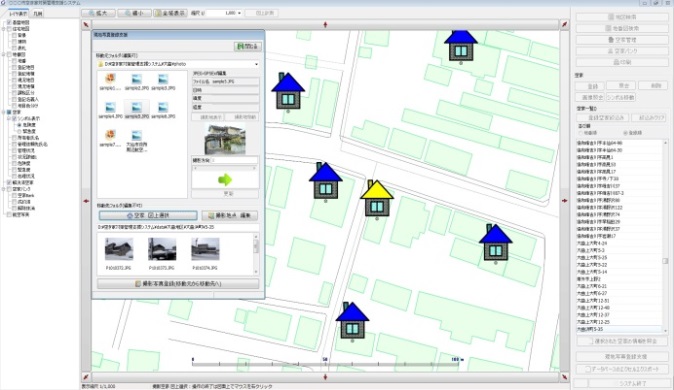Screen dimensions: 674x390
Task: Click the up arrow of the vacant-house list scrollbar
Action: 665,142
